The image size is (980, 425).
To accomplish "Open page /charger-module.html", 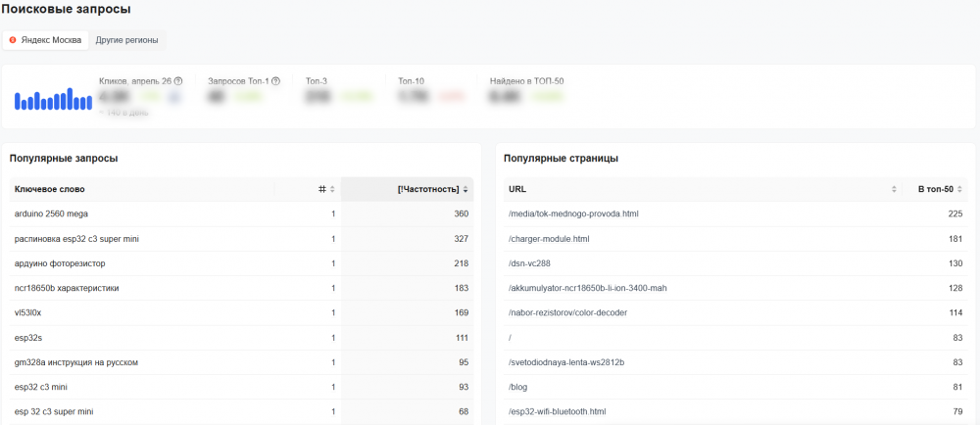I will [x=549, y=238].
